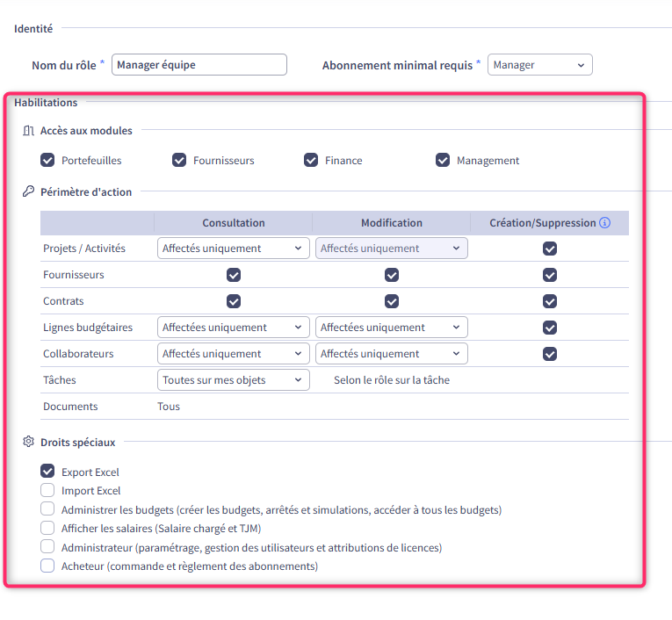Enable the Import Excel right

47,490
